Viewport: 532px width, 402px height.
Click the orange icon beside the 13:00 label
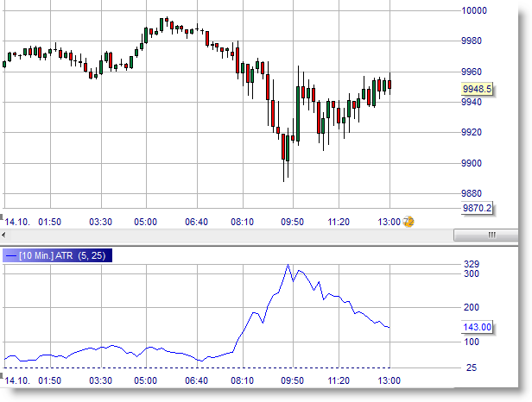click(408, 222)
